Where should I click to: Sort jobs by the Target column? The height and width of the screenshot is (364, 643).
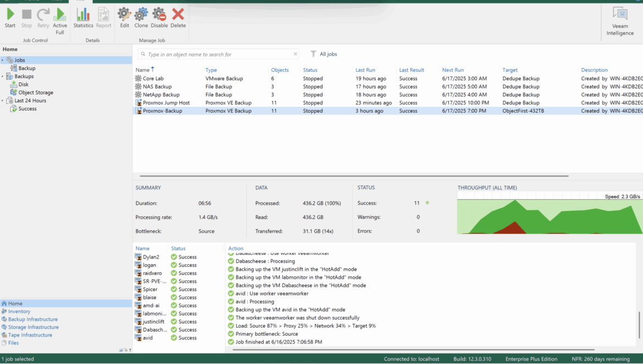tap(509, 70)
